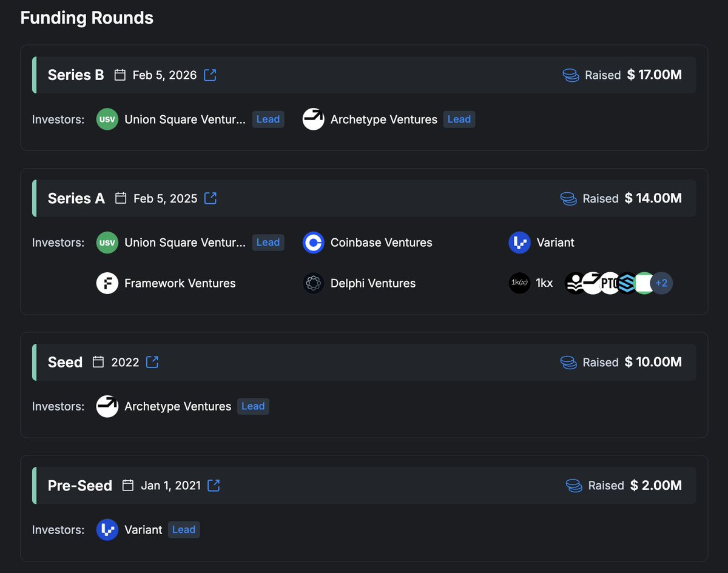This screenshot has width=728, height=573.
Task: Click the PTC investor avatar in Series A
Action: point(609,283)
